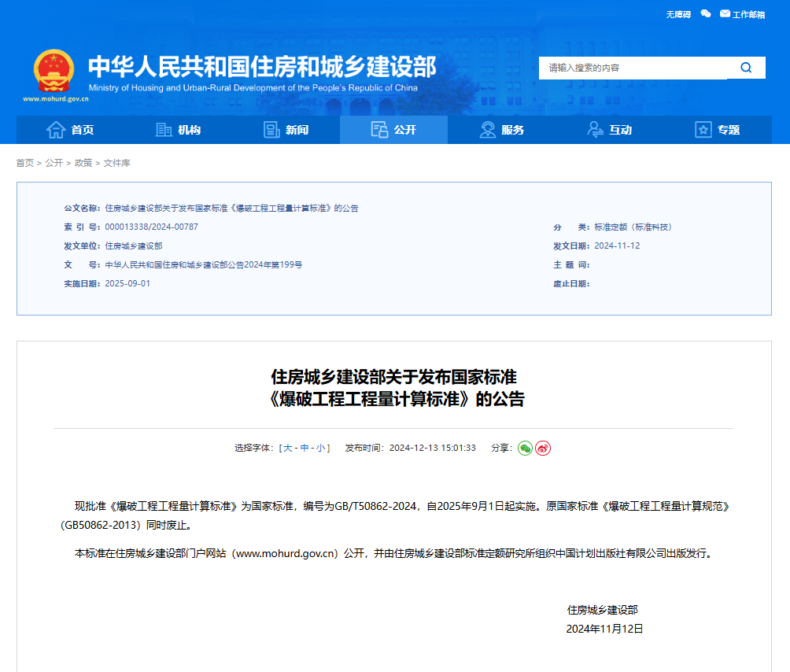Viewport: 790px width, 672px height.
Task: Click the building icon on the 机构 menu
Action: coord(162,130)
